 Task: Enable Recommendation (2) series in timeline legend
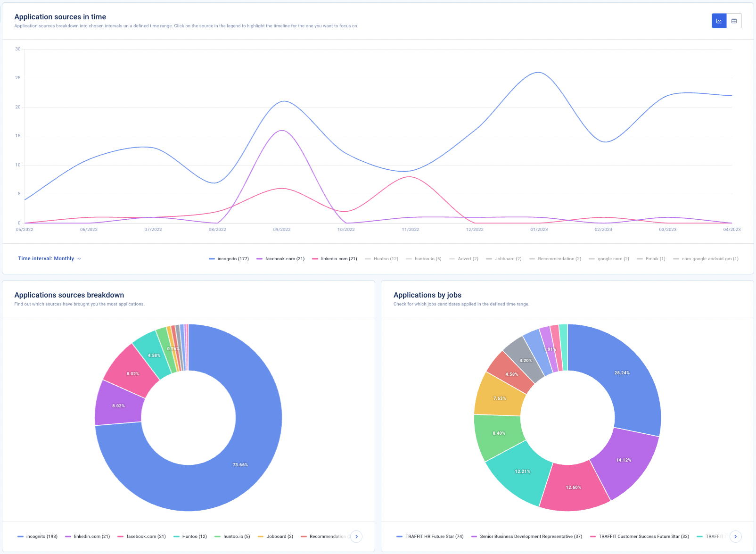click(x=555, y=259)
